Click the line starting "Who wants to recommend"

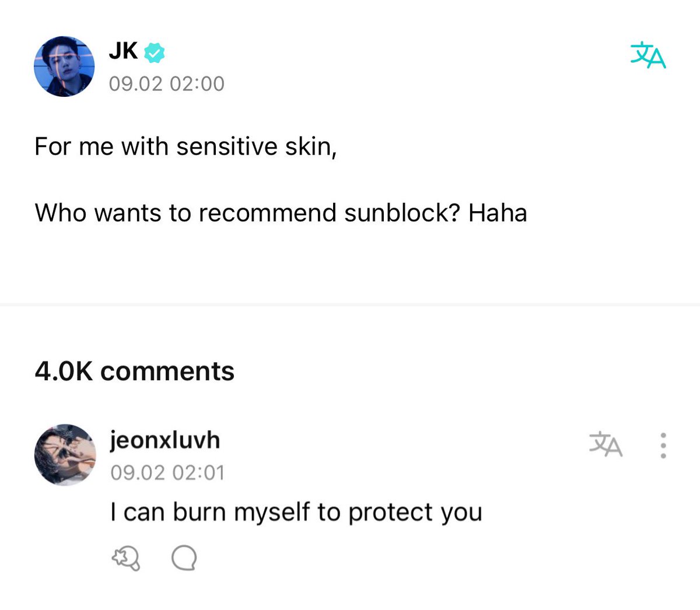coord(281,213)
